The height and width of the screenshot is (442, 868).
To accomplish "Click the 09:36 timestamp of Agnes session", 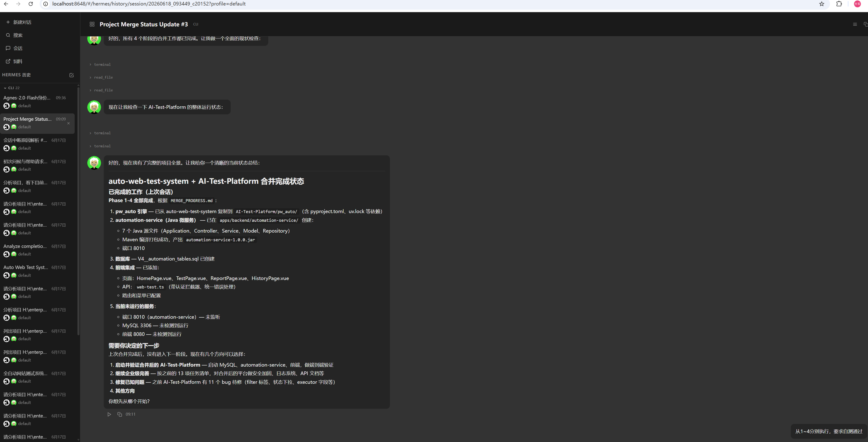I will coord(61,98).
